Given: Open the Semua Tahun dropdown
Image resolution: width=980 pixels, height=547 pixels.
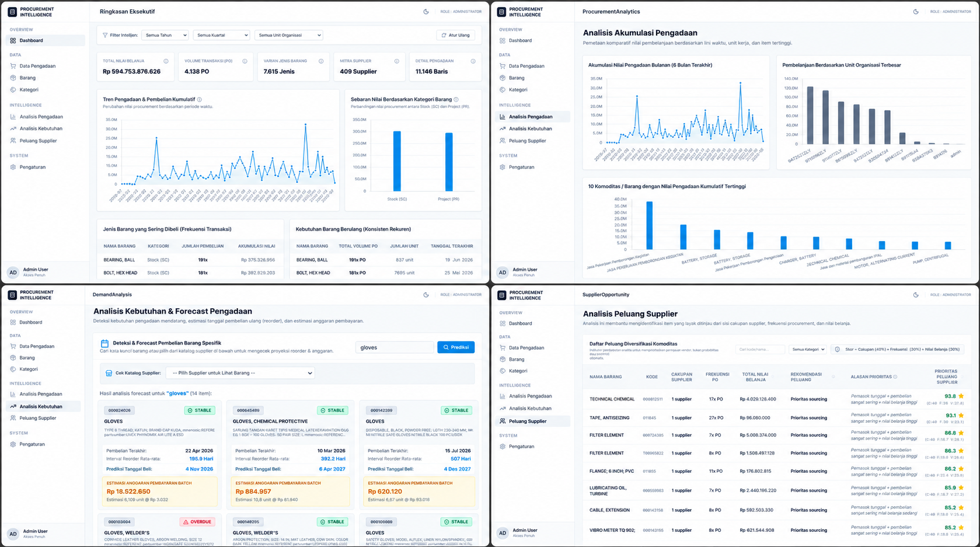Looking at the screenshot, I should 165,35.
